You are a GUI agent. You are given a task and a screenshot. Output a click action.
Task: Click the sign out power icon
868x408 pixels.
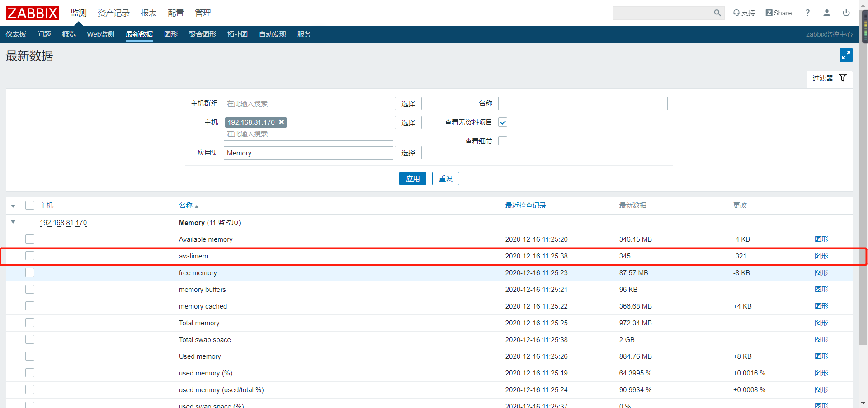[846, 13]
